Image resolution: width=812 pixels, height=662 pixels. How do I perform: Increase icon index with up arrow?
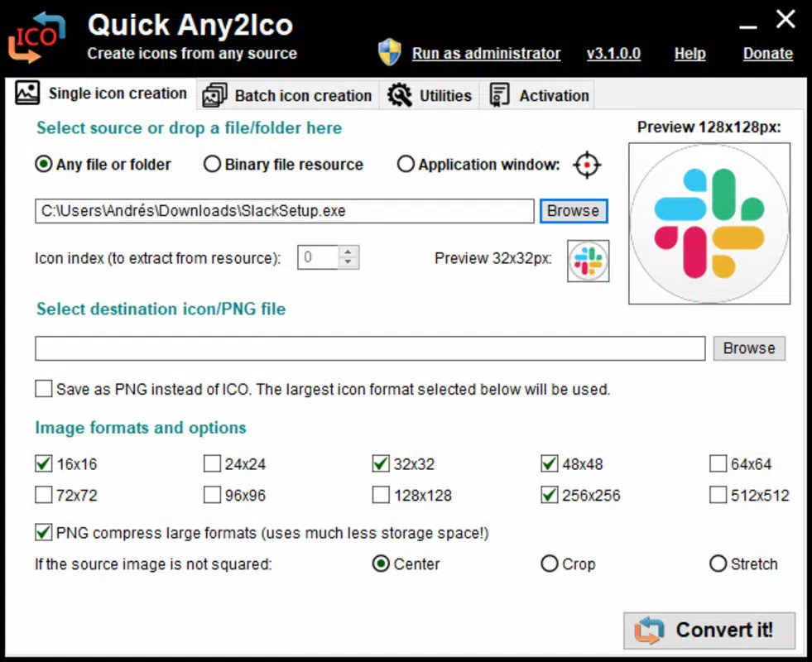(x=348, y=252)
